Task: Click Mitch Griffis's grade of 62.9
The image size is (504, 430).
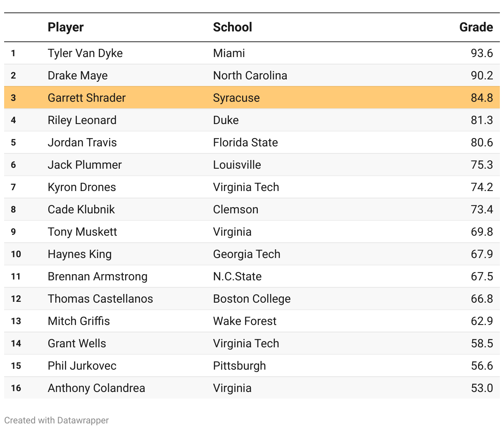Action: tap(482, 321)
